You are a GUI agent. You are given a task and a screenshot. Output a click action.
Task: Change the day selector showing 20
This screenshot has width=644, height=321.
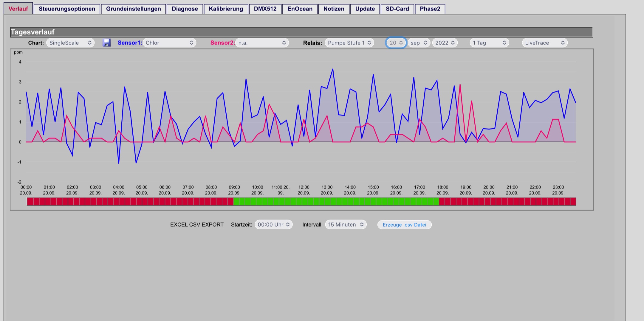396,43
